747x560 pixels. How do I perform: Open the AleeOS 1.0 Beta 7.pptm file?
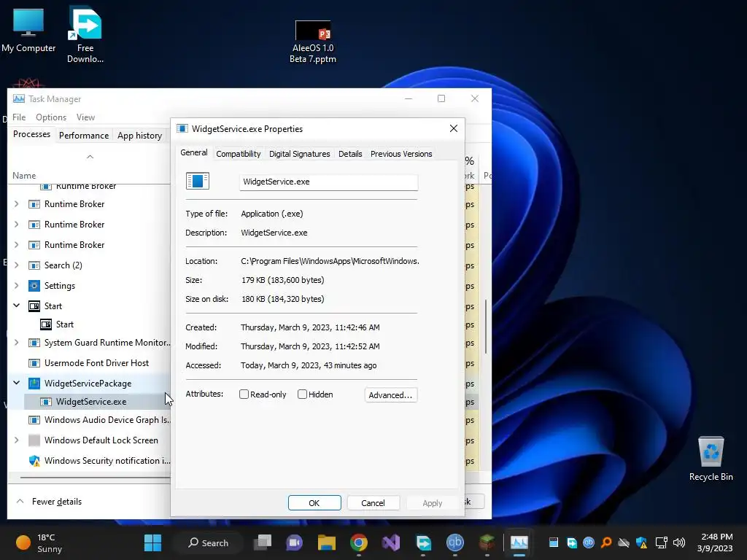pyautogui.click(x=313, y=41)
